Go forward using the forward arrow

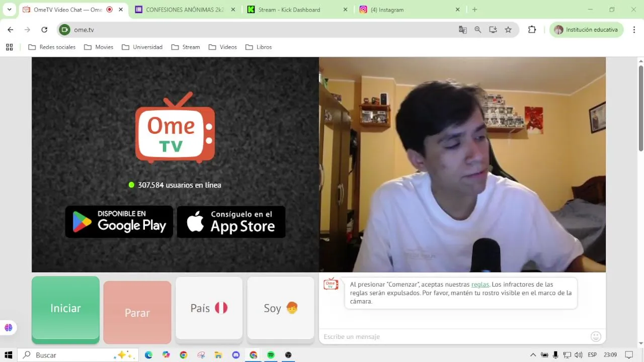(x=27, y=30)
